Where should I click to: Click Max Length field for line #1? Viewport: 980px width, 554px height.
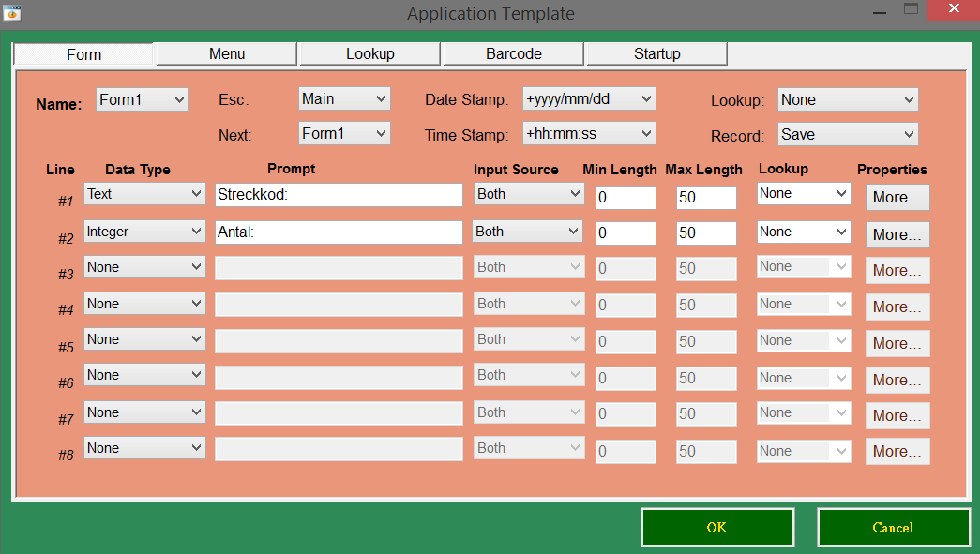click(x=706, y=197)
